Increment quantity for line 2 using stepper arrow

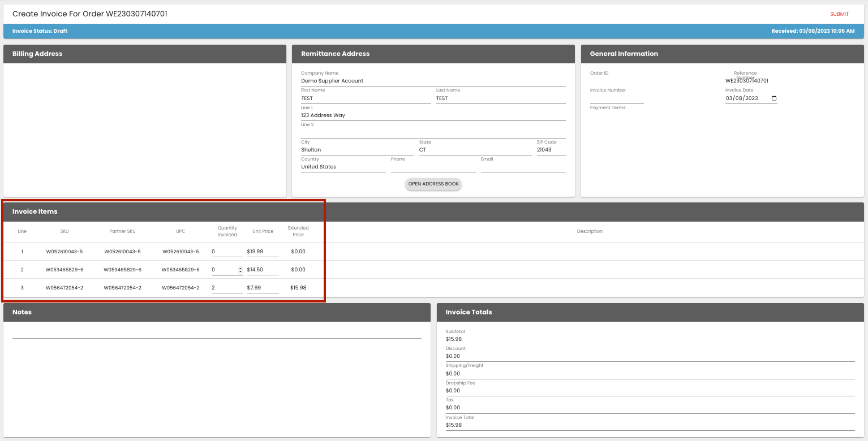tap(242, 267)
